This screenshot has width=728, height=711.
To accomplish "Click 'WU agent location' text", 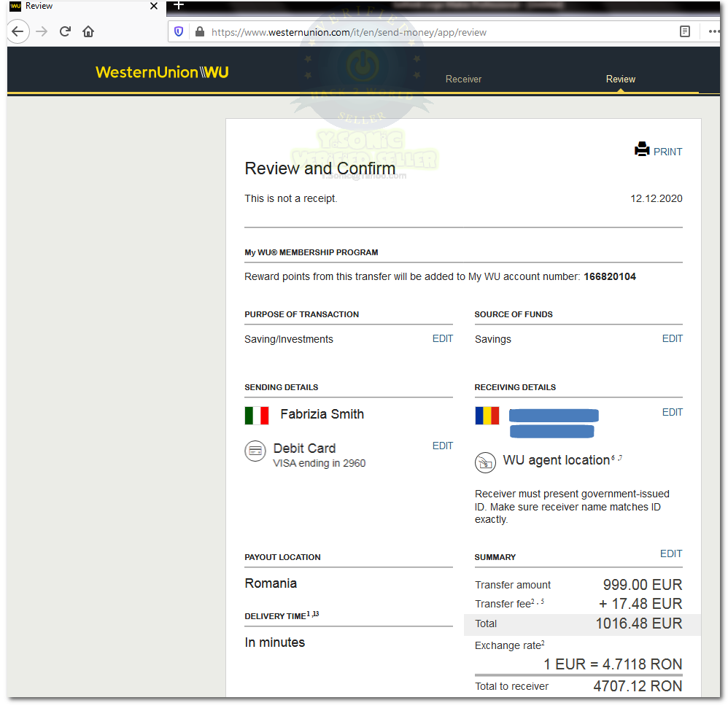I will [557, 460].
